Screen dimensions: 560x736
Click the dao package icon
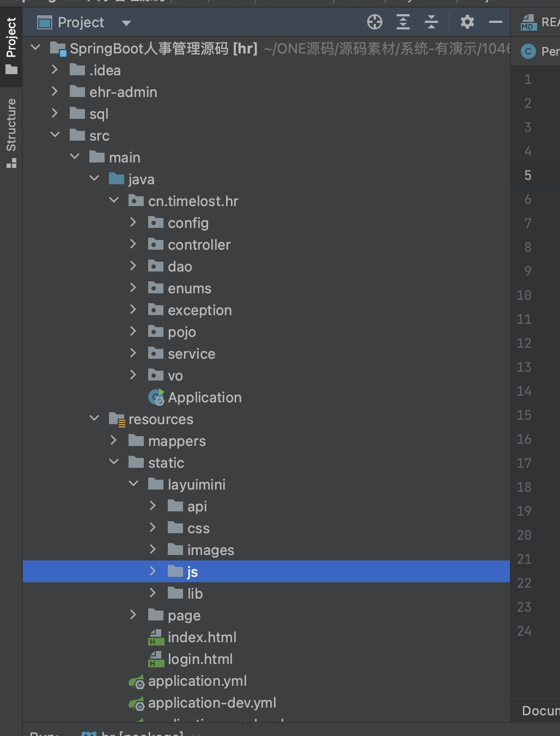(x=156, y=266)
